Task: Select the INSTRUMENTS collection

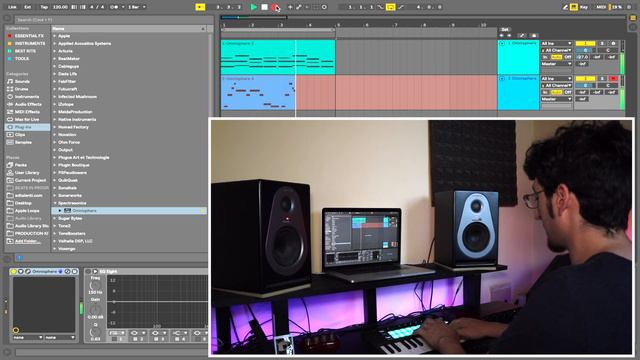Action: (x=30, y=43)
